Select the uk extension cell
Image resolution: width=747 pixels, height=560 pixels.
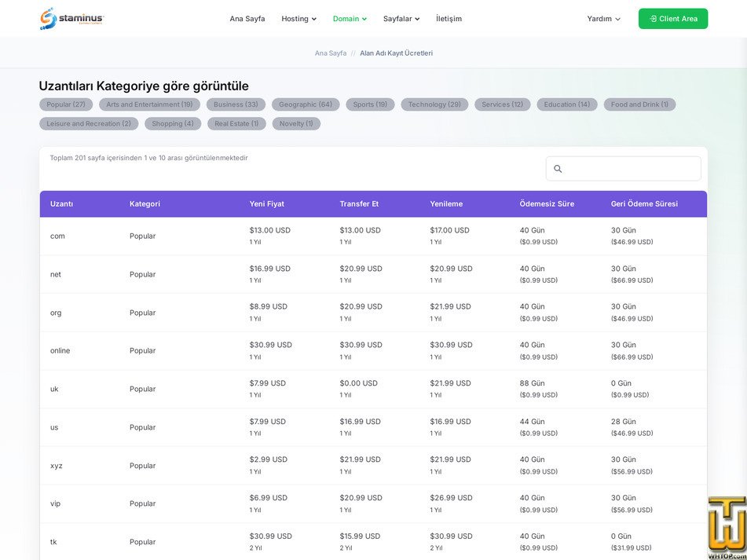tap(54, 389)
